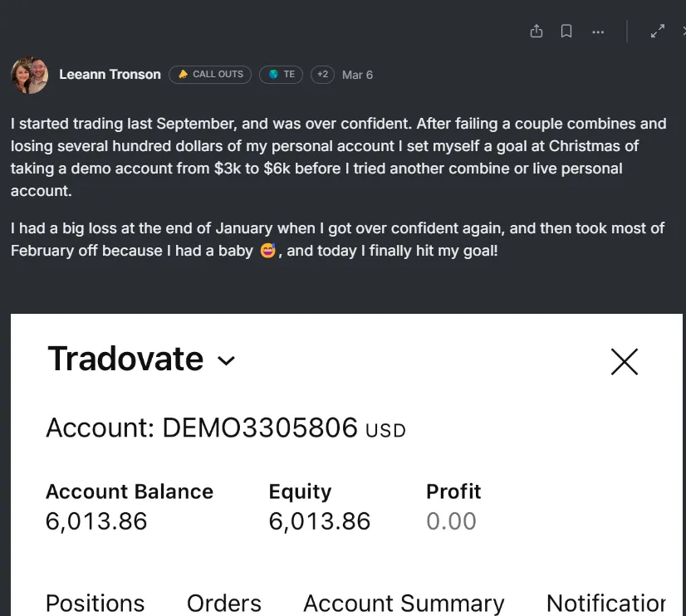This screenshot has height=616, width=686.
Task: Click the share post icon
Action: (537, 31)
